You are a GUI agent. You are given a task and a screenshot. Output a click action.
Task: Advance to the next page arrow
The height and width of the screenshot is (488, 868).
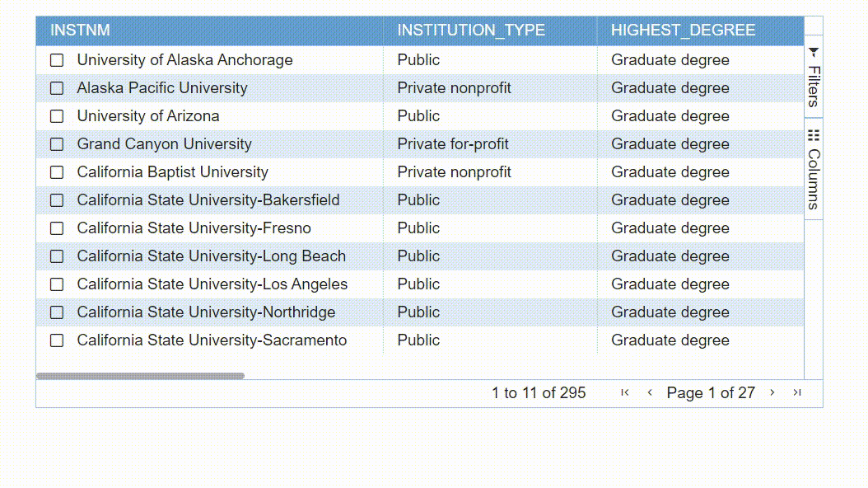pos(772,393)
